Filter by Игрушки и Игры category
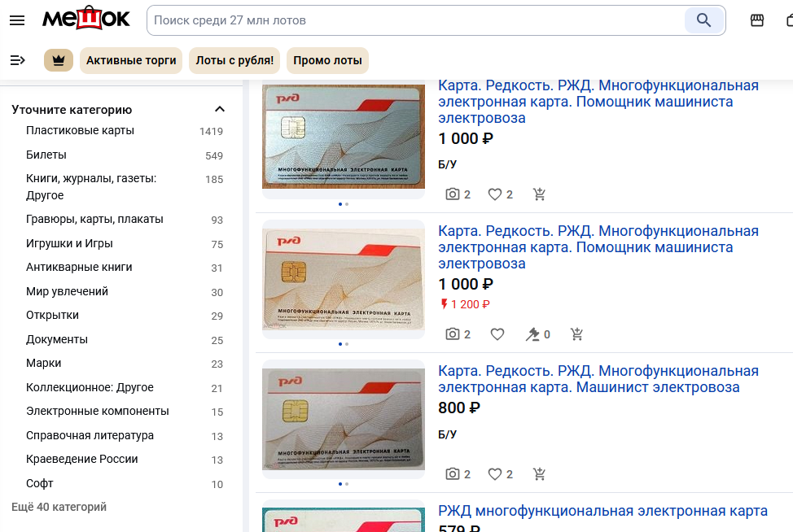Screen dimensions: 793x532 [x=69, y=243]
